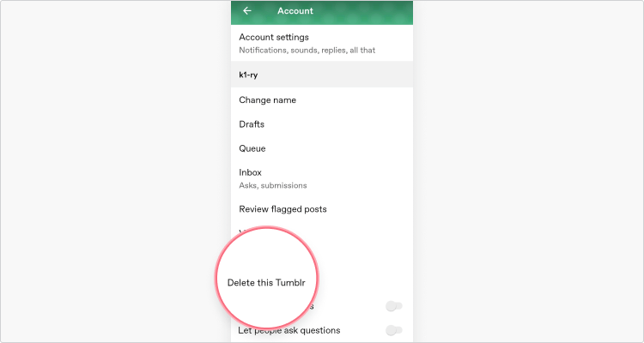Viewport: 644px width, 343px height.
Task: Open Account settings
Action: click(322, 43)
